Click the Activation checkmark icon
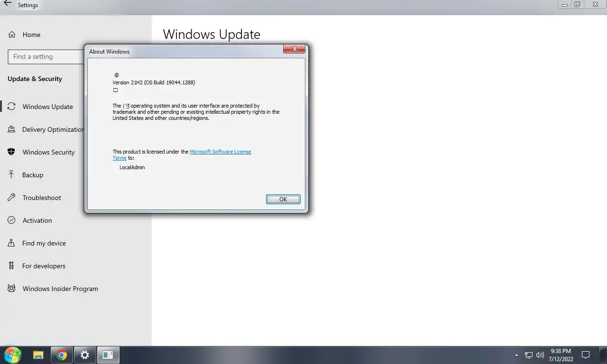The width and height of the screenshot is (607, 364). coord(11,220)
